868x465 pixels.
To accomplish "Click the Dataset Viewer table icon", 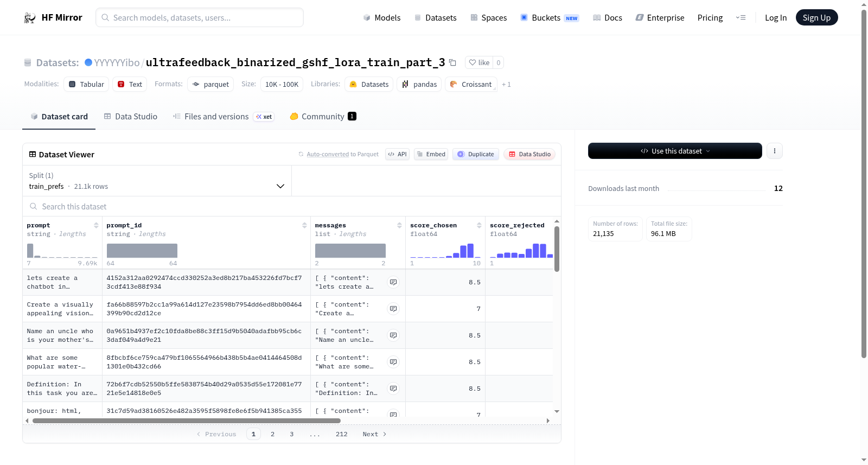I will 33,155.
